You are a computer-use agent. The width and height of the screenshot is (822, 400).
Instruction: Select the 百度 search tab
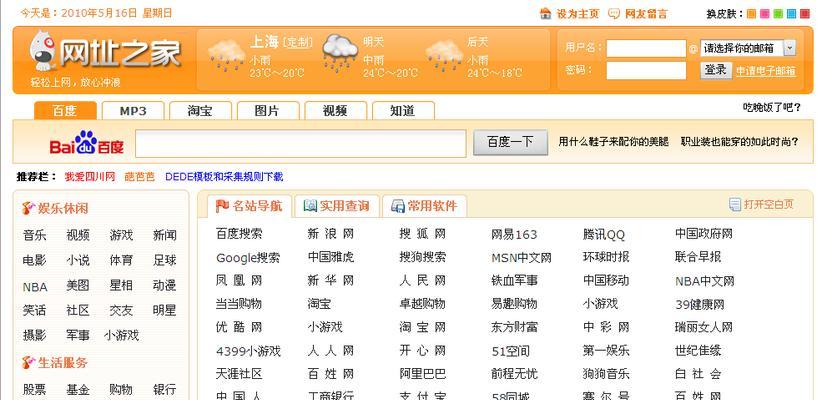coord(65,111)
